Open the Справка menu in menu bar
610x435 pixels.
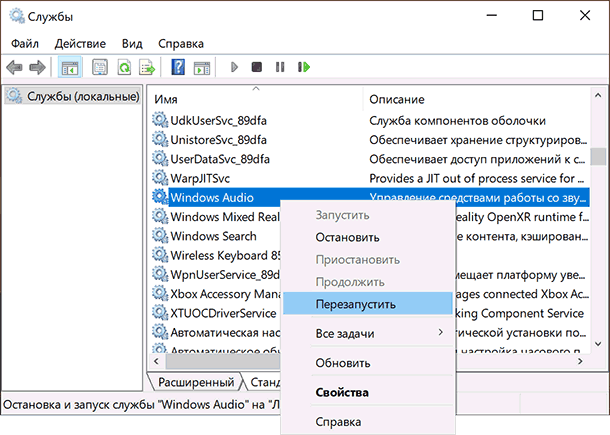pos(181,44)
